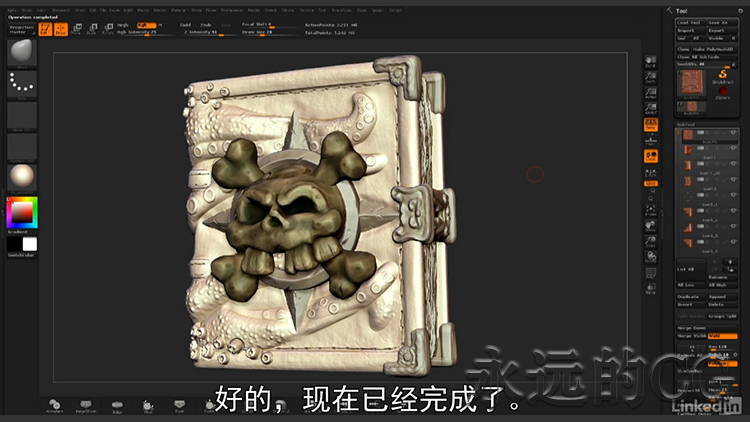Click the AAHalf icon
This screenshot has height=422, width=750.
point(651,109)
